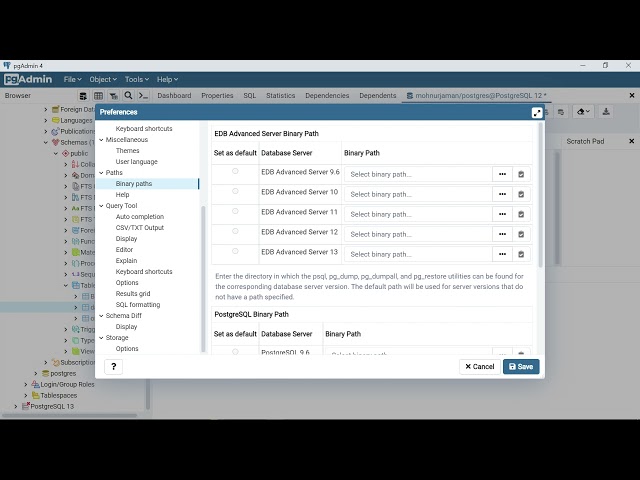Open the help question mark button
The width and height of the screenshot is (640, 480).
click(x=113, y=367)
